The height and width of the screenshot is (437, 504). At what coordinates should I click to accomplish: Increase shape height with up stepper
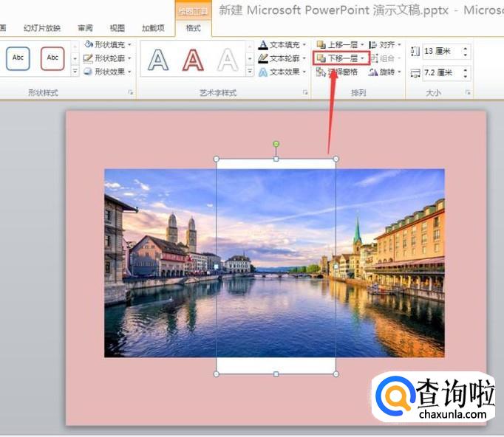pyautogui.click(x=466, y=49)
